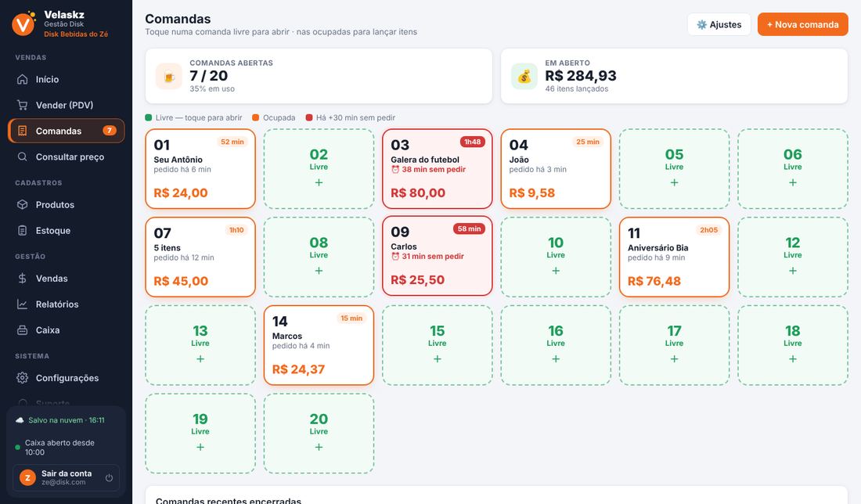The image size is (861, 504).
Task: Click the Produtos box icon
Action: point(22,204)
